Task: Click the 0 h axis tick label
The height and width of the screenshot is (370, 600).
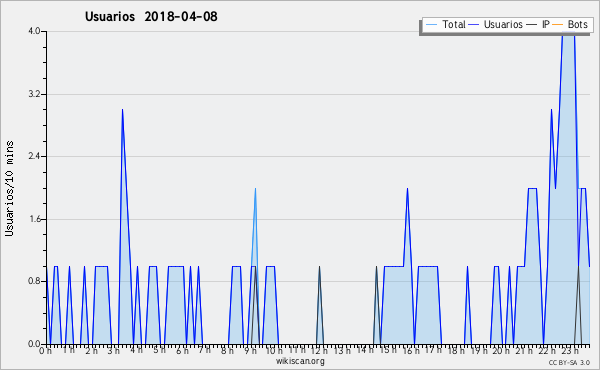Action: [46, 350]
